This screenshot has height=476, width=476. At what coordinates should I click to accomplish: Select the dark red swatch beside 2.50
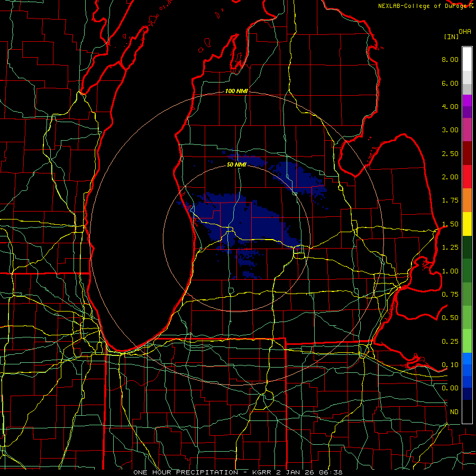tap(467, 153)
